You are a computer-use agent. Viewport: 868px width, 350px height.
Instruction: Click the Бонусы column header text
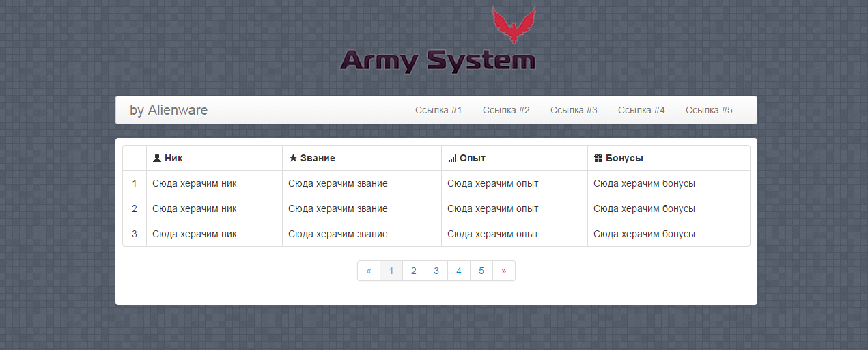pyautogui.click(x=624, y=158)
